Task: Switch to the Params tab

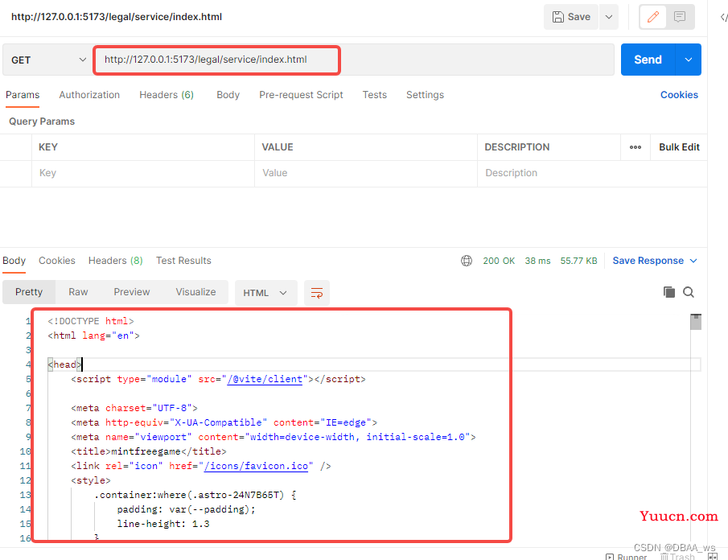Action: coord(23,95)
